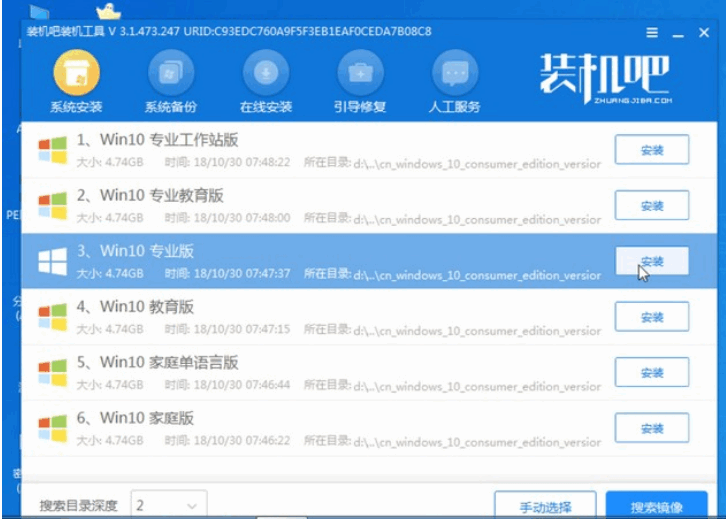Click the 搜索目录深度 label
This screenshot has height=519, width=726.
(x=79, y=506)
